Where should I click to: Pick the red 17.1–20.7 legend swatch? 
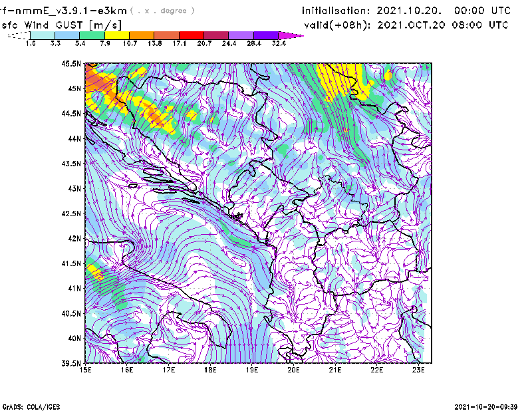pos(192,35)
